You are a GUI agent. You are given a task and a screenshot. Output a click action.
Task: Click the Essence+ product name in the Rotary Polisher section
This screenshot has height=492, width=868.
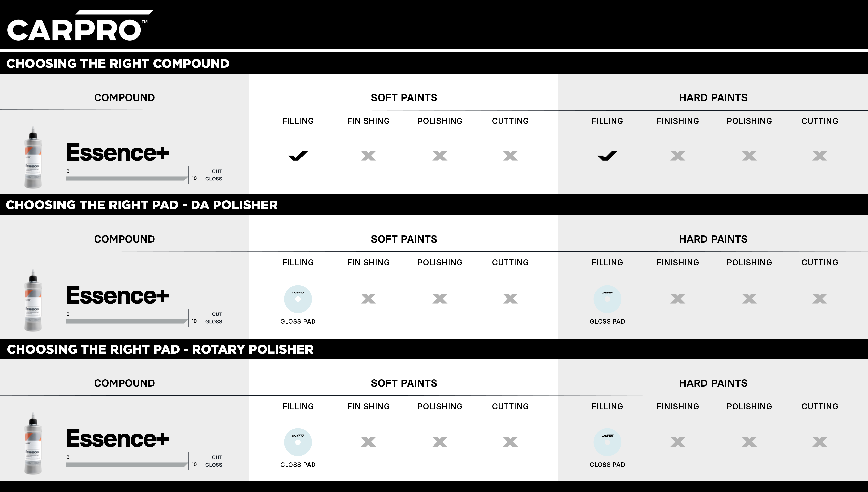pyautogui.click(x=117, y=439)
